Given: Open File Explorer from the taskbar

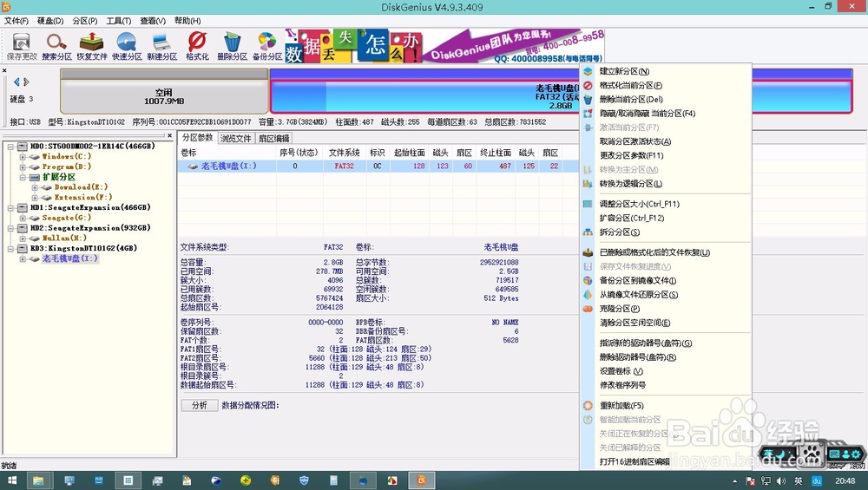Looking at the screenshot, I should click(38, 480).
